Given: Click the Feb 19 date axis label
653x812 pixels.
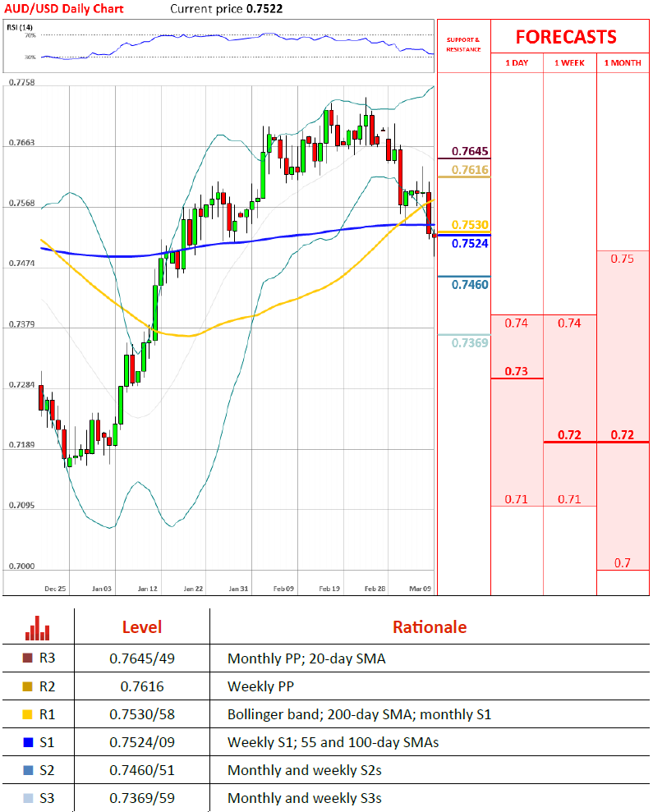Looking at the screenshot, I should 329,589.
